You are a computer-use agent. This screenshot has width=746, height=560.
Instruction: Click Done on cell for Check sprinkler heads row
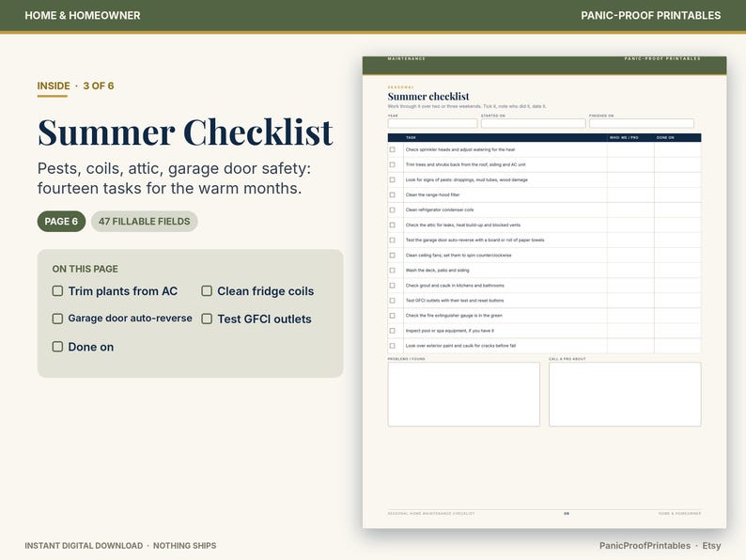coord(677,149)
